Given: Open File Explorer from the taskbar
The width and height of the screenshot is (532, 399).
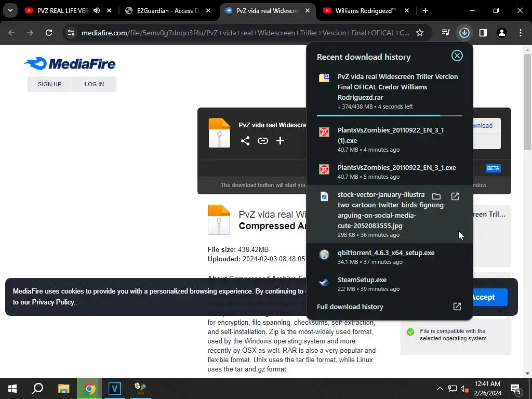Looking at the screenshot, I should click(63, 389).
